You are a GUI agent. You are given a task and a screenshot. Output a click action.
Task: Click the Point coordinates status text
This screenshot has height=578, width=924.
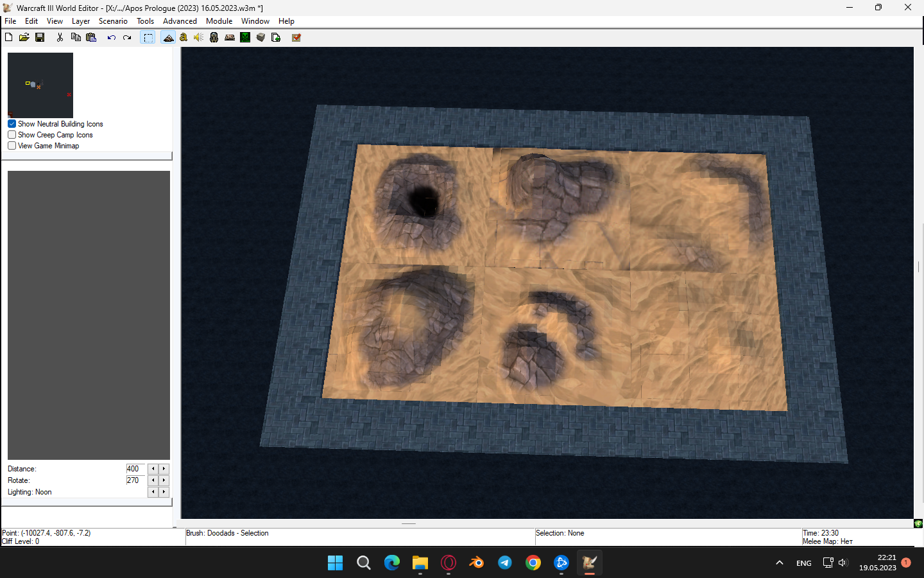click(46, 533)
